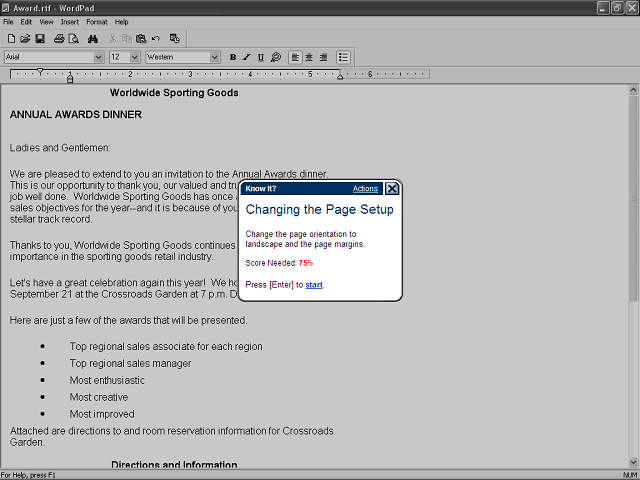Viewport: 640px width, 480px height.
Task: Click the 'For Help, press F1' status text
Action: pyautogui.click(x=28, y=475)
